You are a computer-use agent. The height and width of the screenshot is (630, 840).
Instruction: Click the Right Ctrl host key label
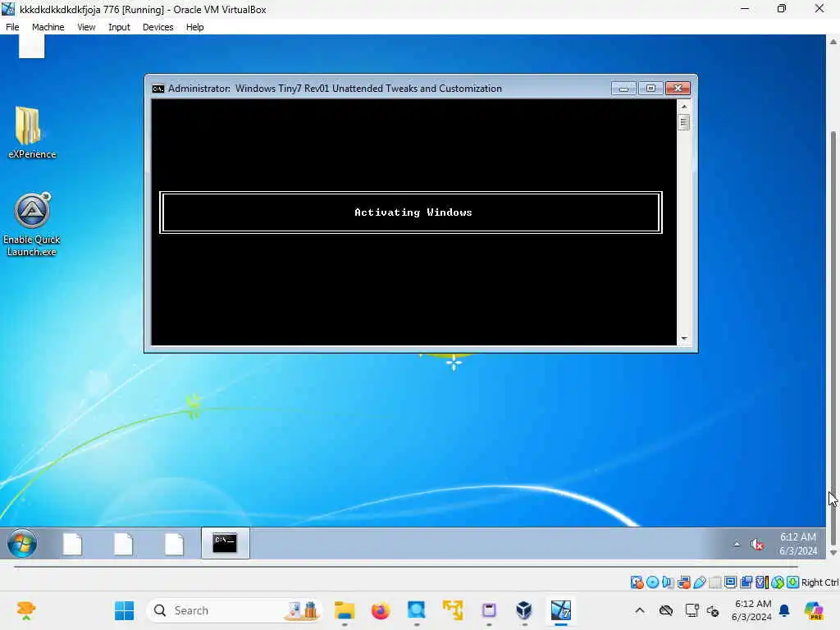(820, 582)
